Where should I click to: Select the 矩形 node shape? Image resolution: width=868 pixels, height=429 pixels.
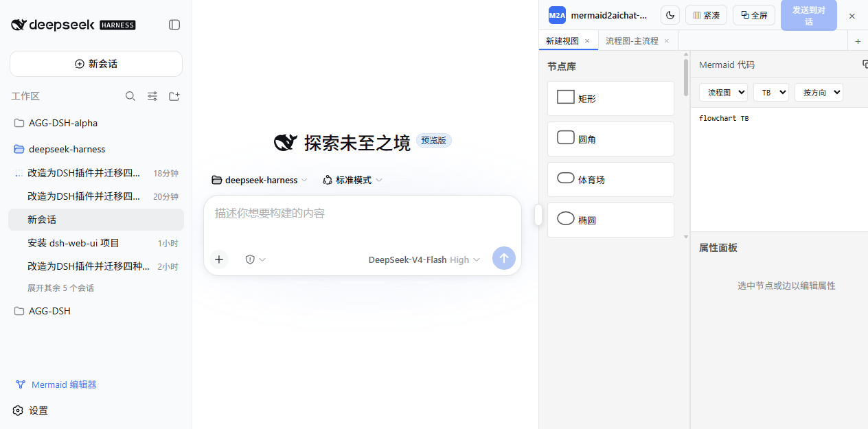click(x=610, y=98)
